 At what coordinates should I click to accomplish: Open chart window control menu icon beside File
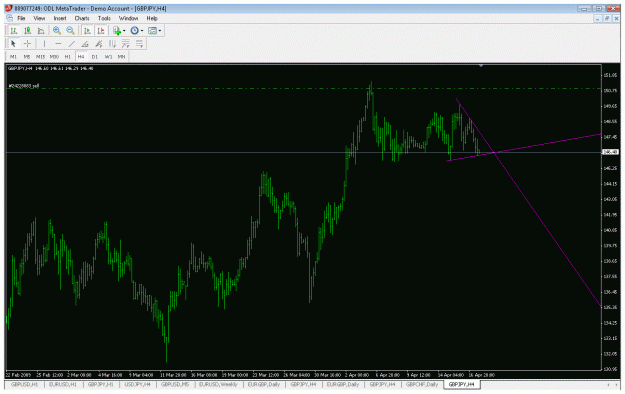pos(10,18)
